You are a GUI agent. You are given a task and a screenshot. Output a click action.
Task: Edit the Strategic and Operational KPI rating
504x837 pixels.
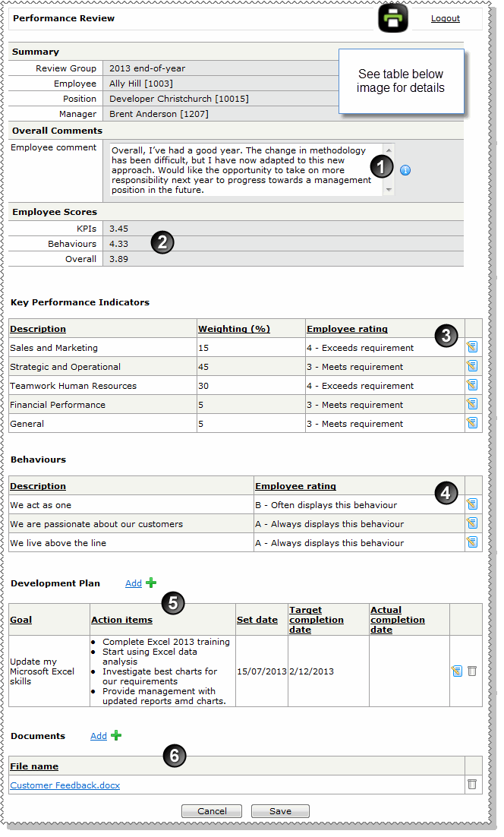tap(472, 366)
